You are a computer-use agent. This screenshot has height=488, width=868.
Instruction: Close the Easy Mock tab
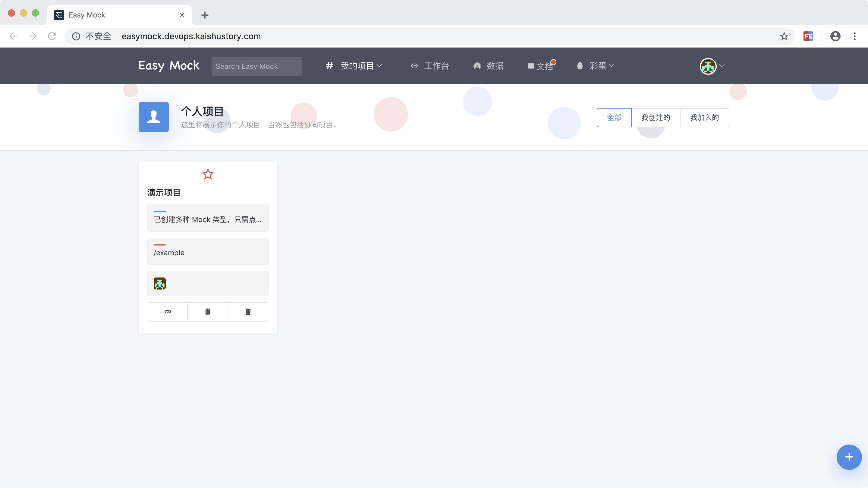(182, 15)
